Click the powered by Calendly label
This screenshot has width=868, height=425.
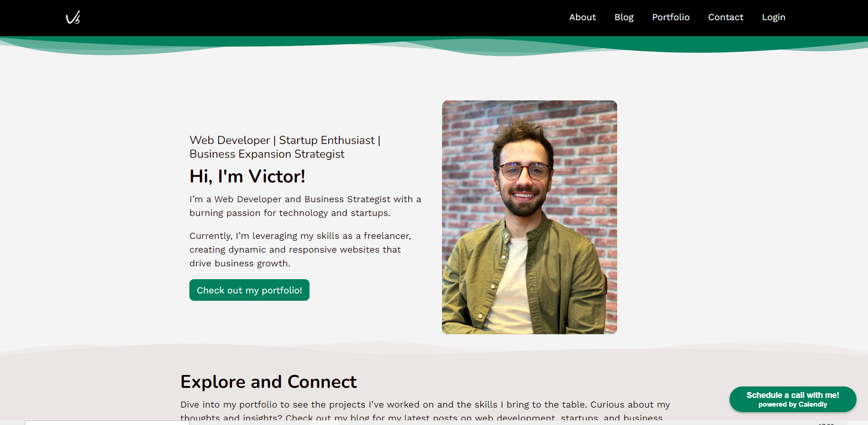click(x=792, y=405)
